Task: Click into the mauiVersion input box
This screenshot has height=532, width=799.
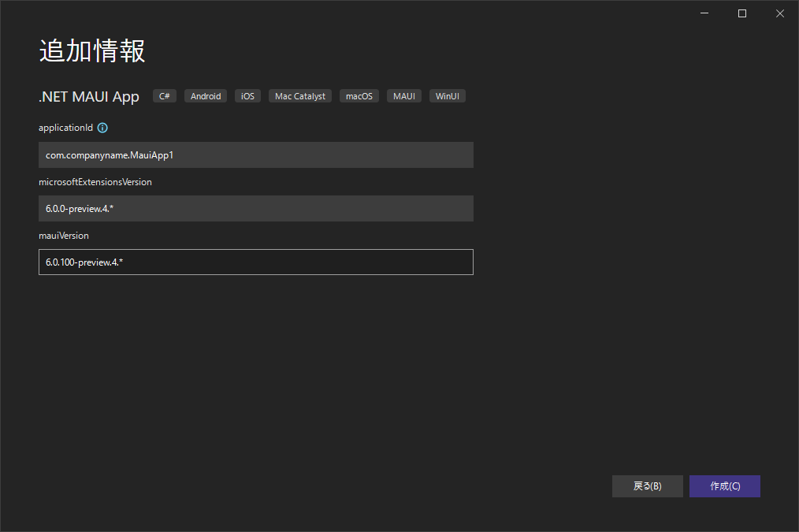Action: (256, 262)
